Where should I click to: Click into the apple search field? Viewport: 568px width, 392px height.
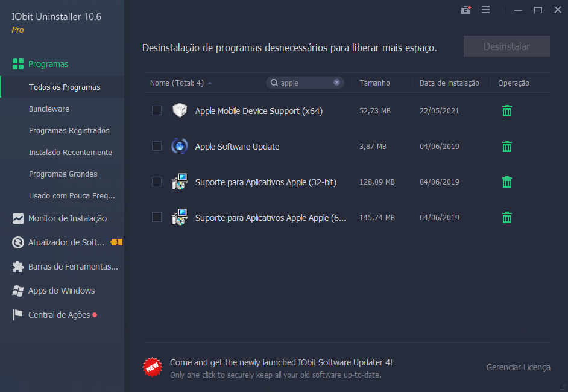(x=305, y=83)
